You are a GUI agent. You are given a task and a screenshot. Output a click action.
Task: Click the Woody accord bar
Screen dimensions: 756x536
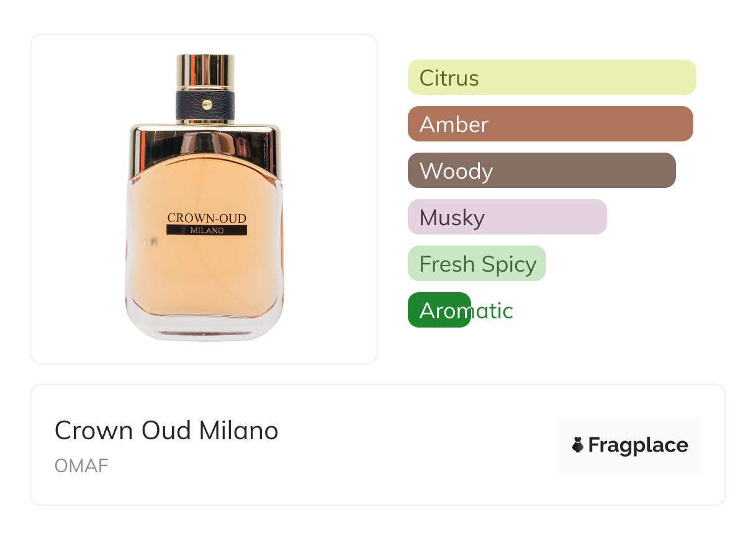tap(541, 171)
